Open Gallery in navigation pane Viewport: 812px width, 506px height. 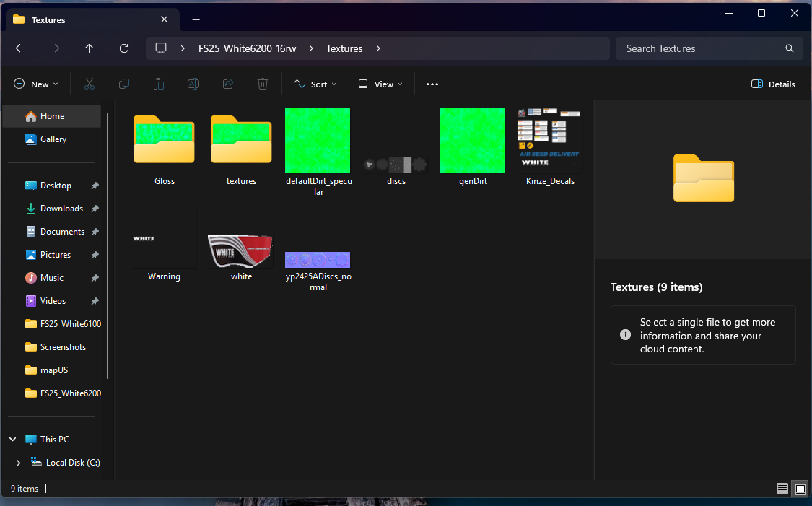coord(52,139)
